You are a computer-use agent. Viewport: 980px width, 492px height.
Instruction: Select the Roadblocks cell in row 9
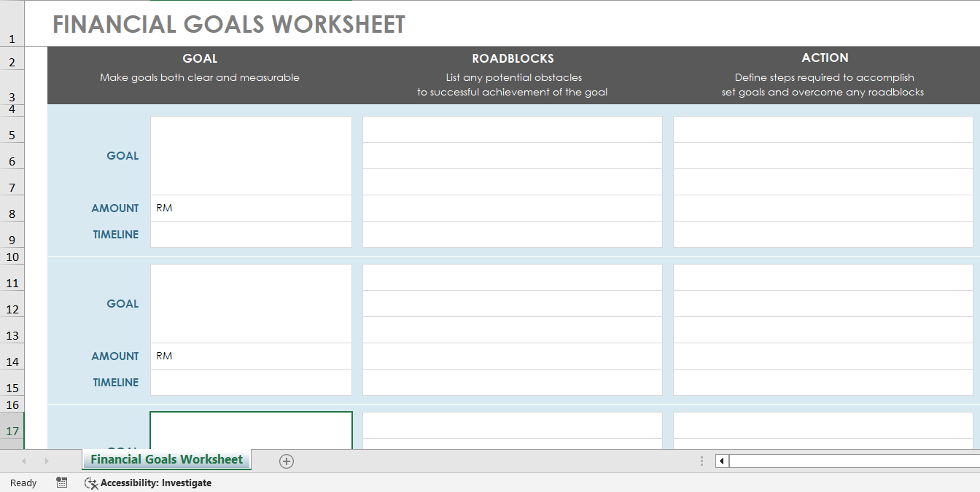pos(513,235)
